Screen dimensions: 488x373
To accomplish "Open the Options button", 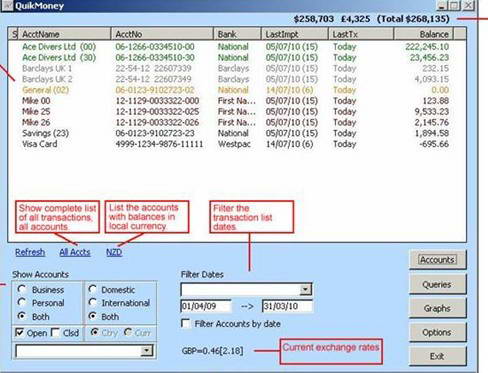I will click(x=437, y=332).
